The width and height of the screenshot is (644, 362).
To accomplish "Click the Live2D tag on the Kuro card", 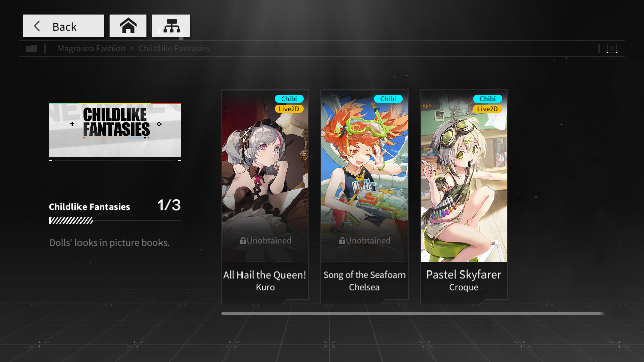I will [x=289, y=109].
